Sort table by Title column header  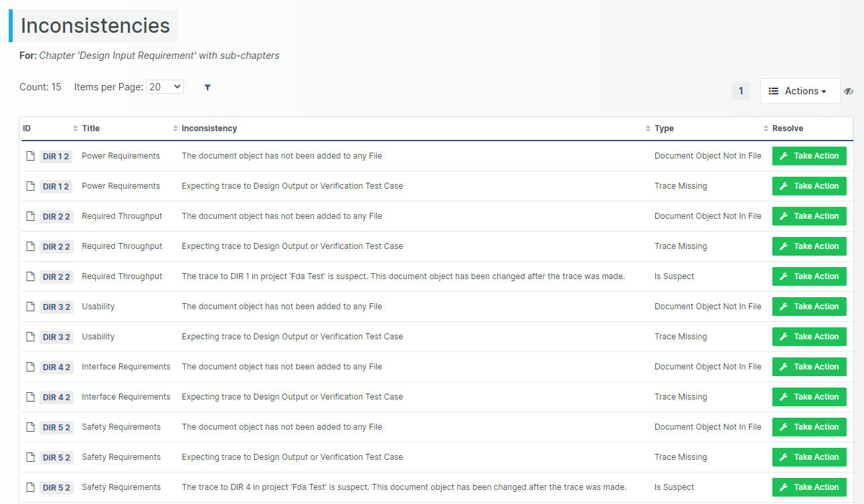tap(90, 129)
